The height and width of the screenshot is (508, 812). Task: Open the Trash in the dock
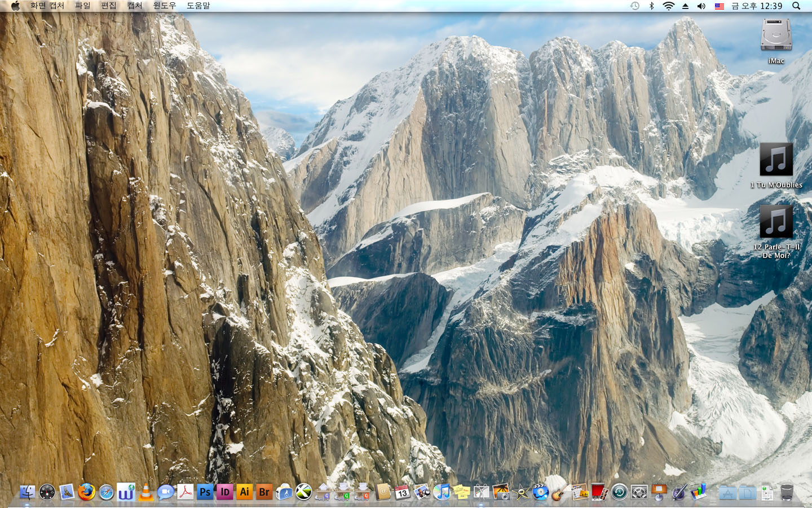(x=787, y=492)
